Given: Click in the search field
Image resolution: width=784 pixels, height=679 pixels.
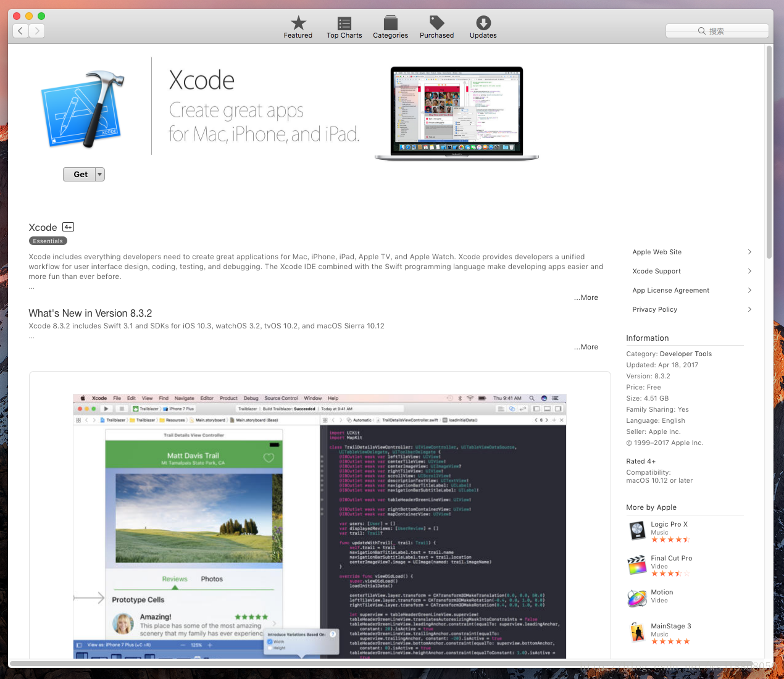Looking at the screenshot, I should tap(717, 31).
